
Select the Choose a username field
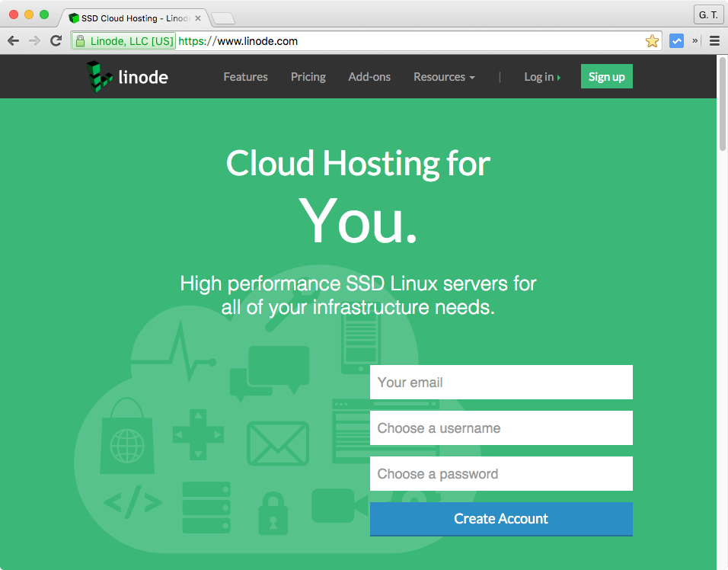pos(501,427)
